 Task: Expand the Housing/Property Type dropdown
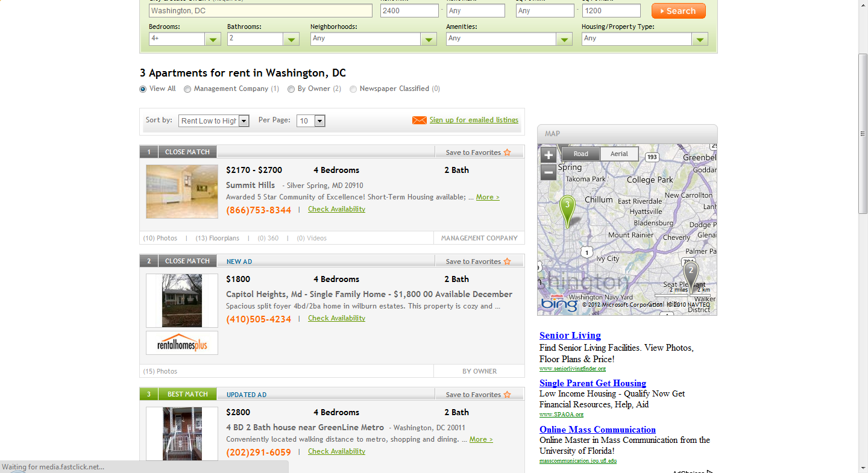(x=644, y=39)
